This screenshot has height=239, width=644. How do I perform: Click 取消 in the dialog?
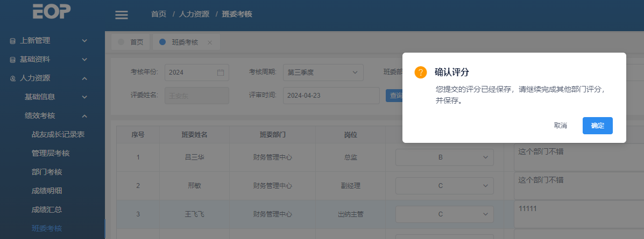point(561,126)
